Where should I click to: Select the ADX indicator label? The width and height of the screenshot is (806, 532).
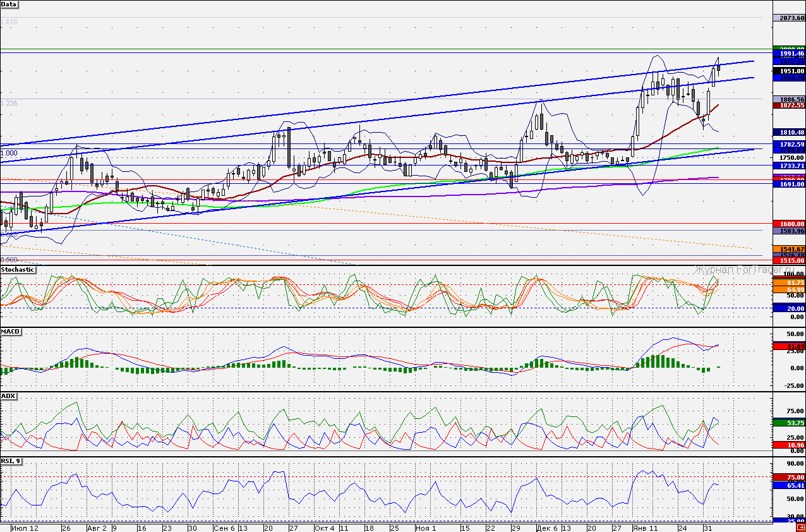(x=8, y=396)
